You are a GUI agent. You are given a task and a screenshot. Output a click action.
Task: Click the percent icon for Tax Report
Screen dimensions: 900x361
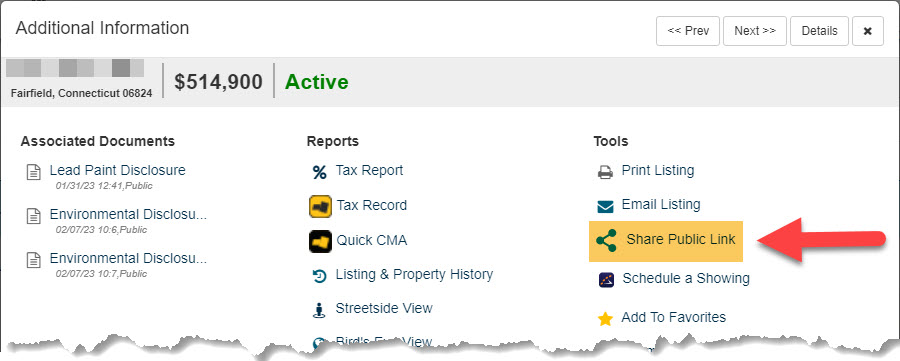pyautogui.click(x=319, y=172)
